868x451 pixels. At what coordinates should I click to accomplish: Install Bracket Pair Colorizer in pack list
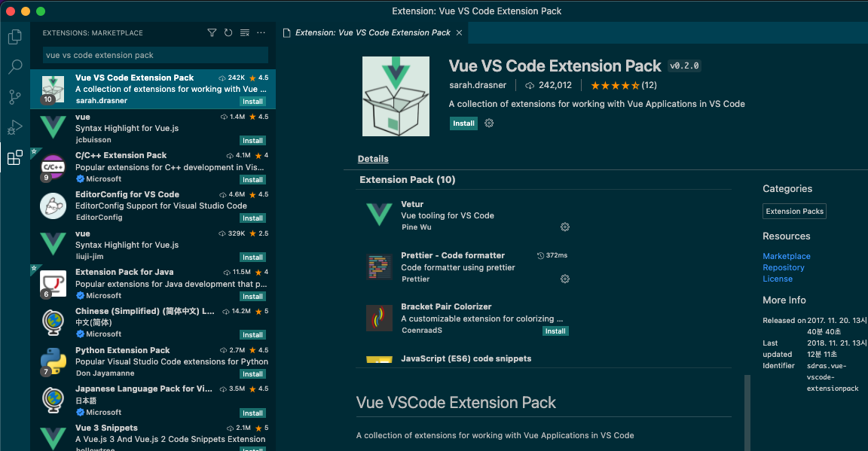pyautogui.click(x=555, y=331)
